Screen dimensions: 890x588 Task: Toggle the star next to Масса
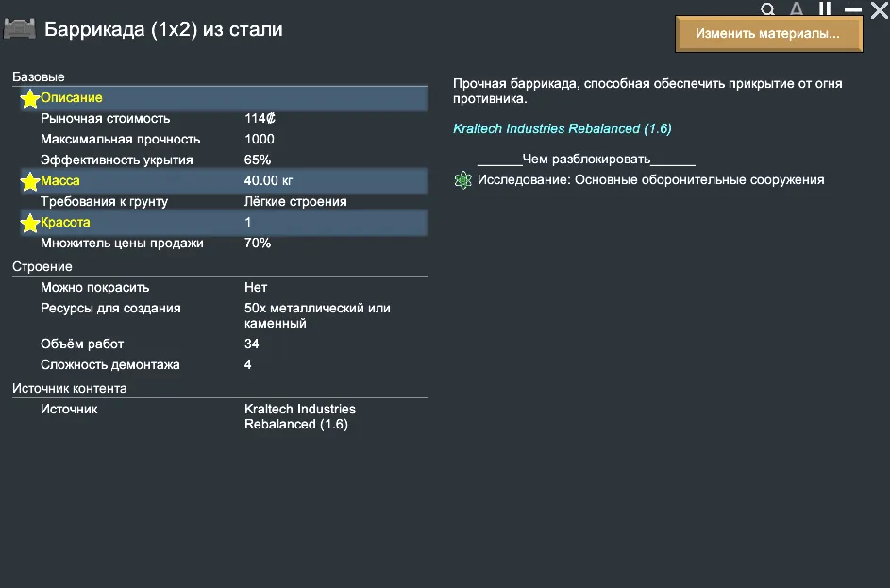pyautogui.click(x=30, y=181)
